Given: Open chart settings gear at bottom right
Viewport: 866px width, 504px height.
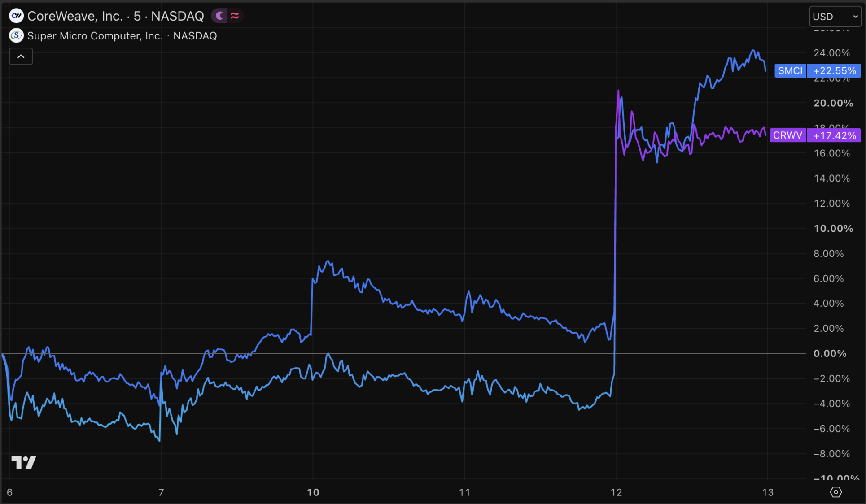Looking at the screenshot, I should 835,492.
